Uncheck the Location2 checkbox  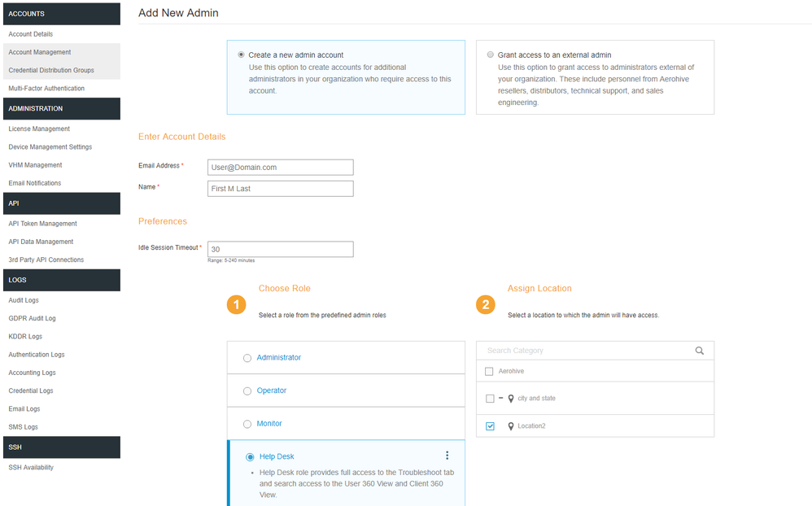(490, 426)
